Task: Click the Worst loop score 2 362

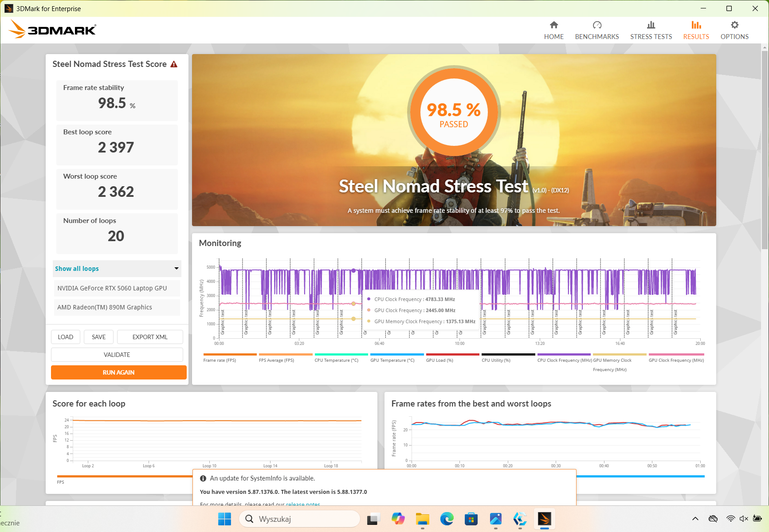Action: (x=116, y=192)
